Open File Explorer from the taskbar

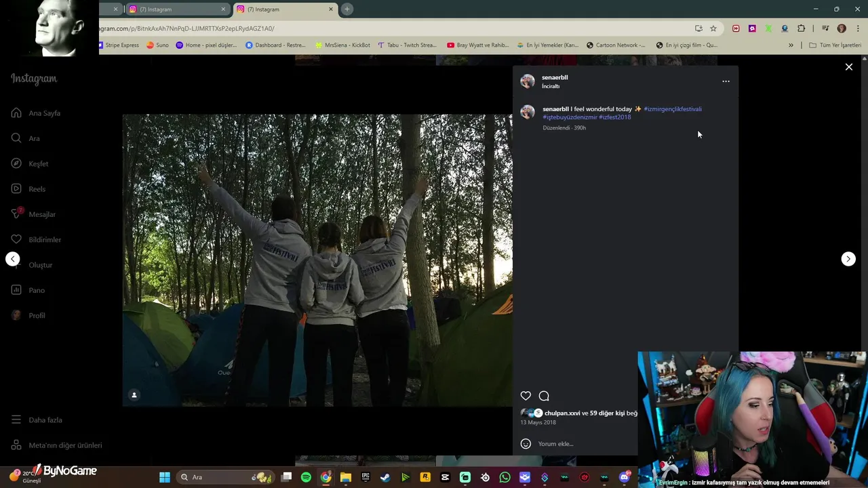(346, 477)
